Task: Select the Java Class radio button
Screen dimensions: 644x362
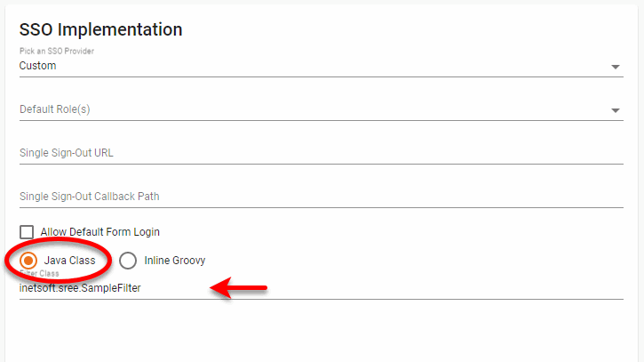Action: [28, 261]
